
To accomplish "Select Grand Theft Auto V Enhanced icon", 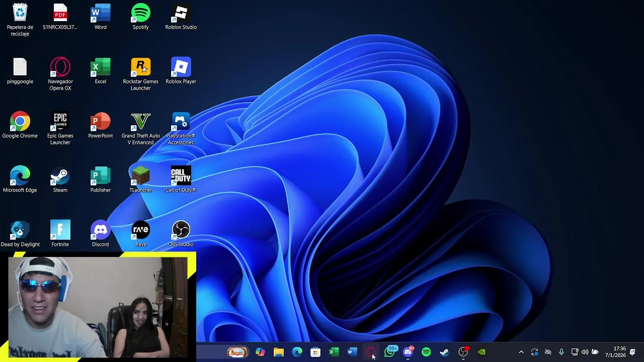I will click(140, 128).
